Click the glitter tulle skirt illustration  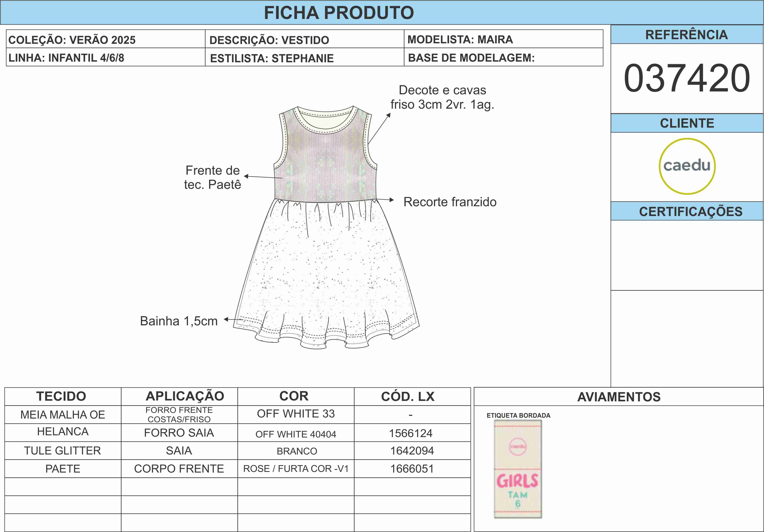click(326, 266)
